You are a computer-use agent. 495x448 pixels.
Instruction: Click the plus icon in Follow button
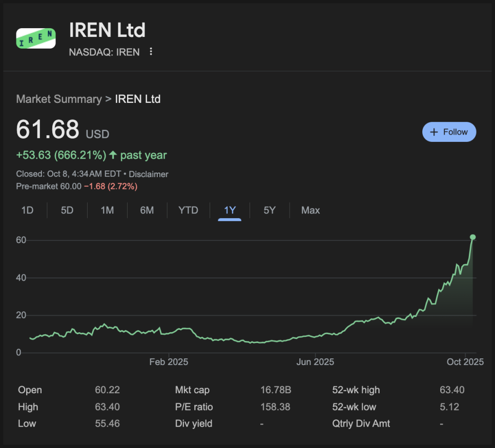pyautogui.click(x=434, y=132)
